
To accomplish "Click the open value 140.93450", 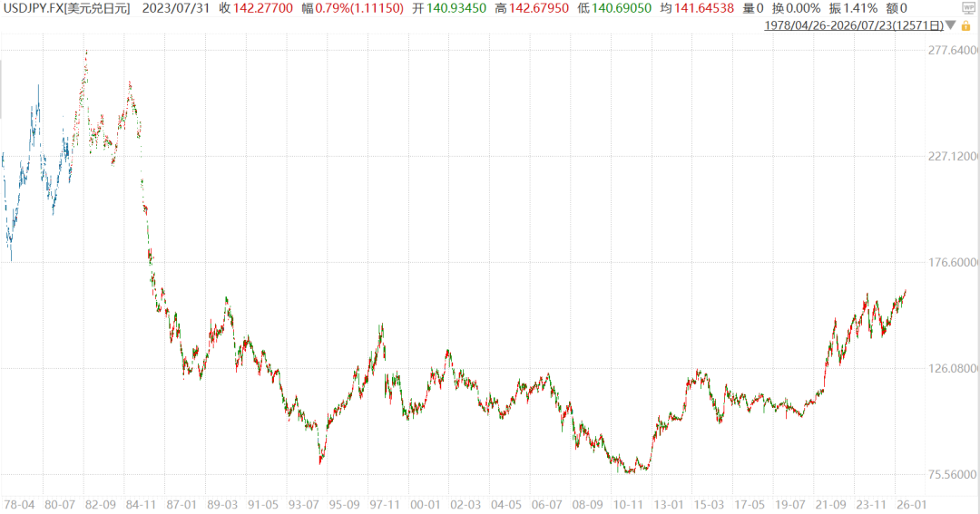I will tap(456, 8).
